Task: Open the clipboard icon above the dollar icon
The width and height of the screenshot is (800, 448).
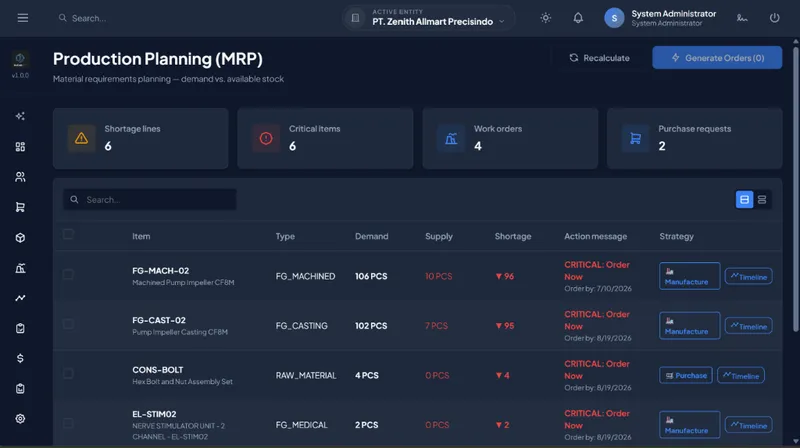Action: coord(20,328)
